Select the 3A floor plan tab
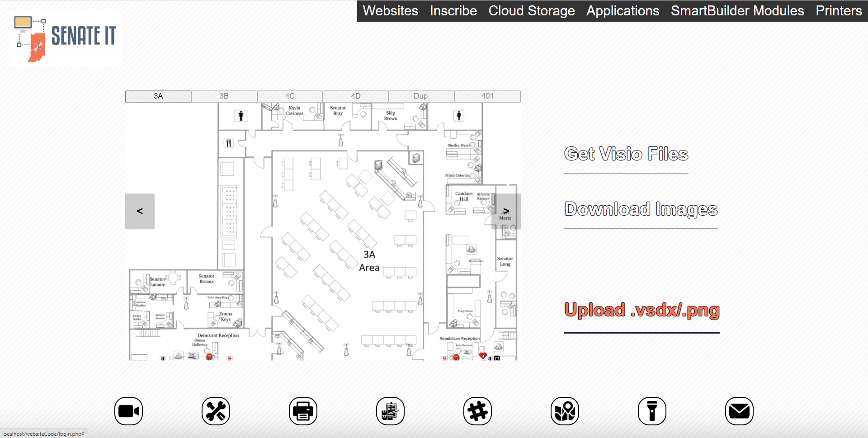The image size is (868, 438). tap(158, 96)
